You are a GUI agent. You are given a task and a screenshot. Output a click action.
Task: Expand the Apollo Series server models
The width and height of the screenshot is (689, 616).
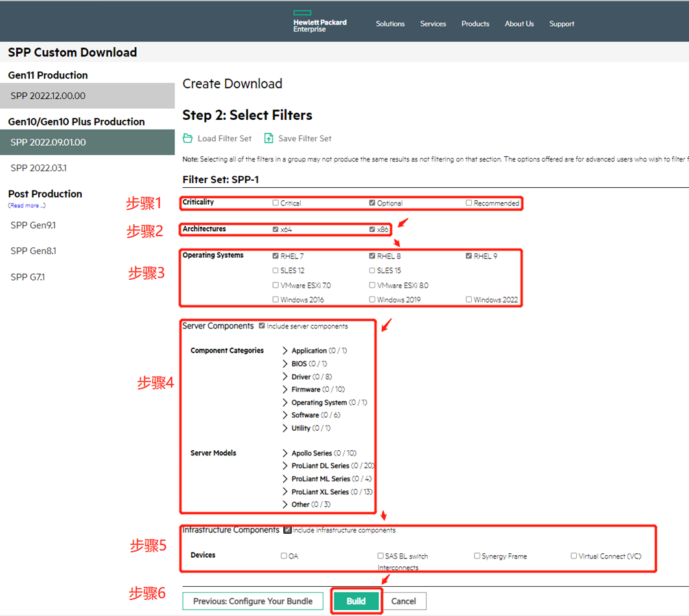pyautogui.click(x=285, y=453)
